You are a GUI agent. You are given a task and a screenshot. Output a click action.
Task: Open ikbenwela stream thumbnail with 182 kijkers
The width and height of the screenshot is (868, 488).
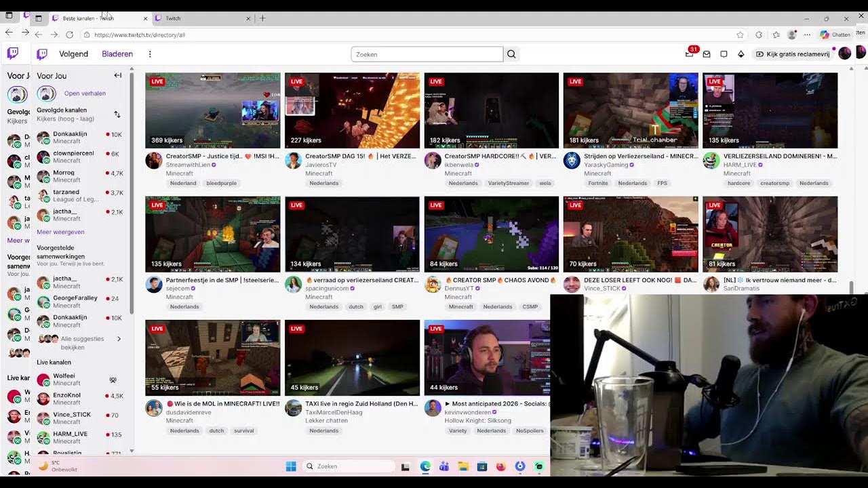[492, 110]
